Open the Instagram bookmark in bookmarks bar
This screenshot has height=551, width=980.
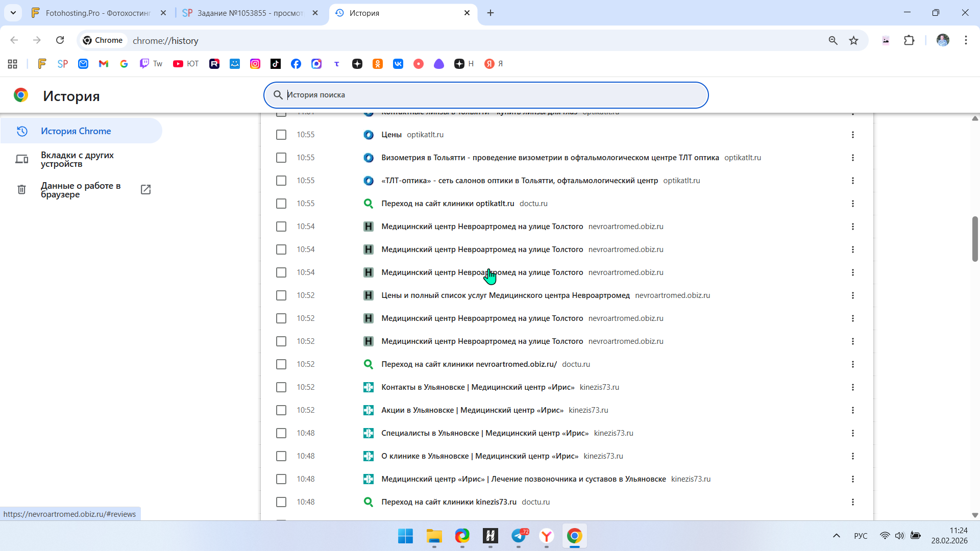pyautogui.click(x=255, y=64)
